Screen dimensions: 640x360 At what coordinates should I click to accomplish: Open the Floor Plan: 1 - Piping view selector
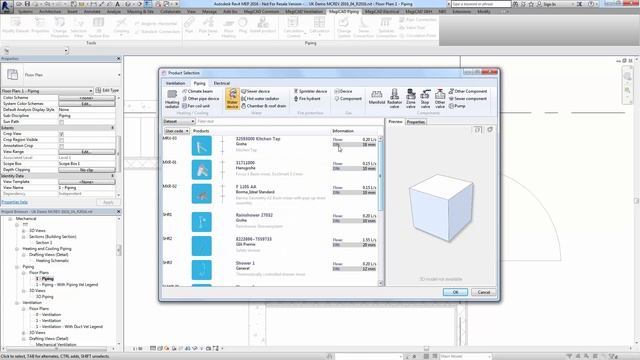[x=47, y=91]
